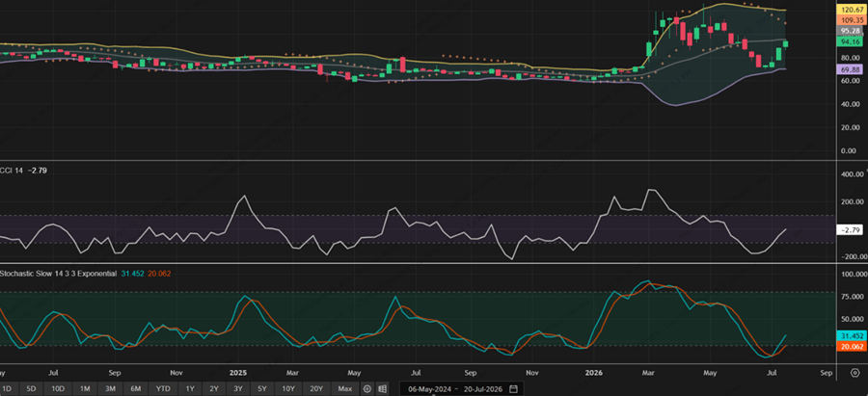The width and height of the screenshot is (868, 396).
Task: Switch chart to 1Y range
Action: tap(190, 389)
